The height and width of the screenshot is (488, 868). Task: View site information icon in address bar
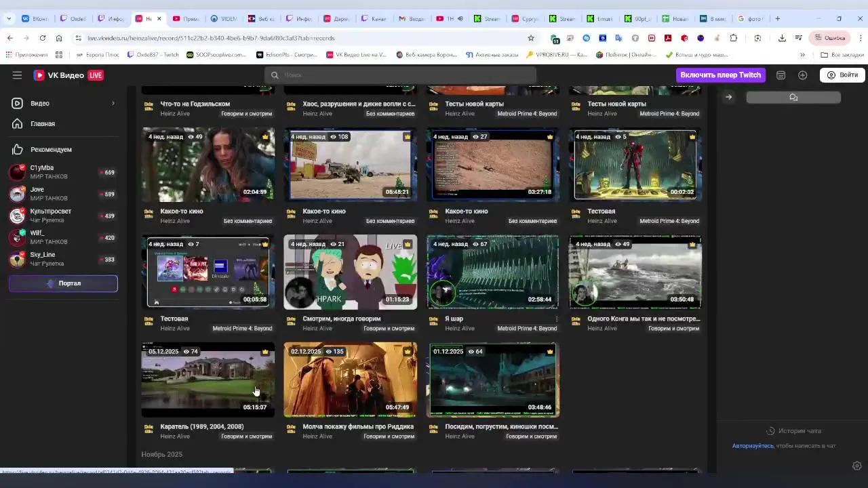pos(79,38)
